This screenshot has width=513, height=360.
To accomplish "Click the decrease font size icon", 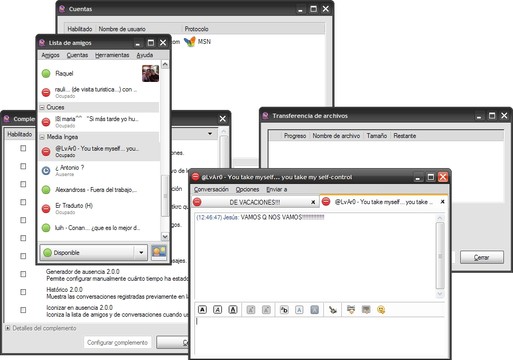I will pyautogui.click(x=266, y=310).
